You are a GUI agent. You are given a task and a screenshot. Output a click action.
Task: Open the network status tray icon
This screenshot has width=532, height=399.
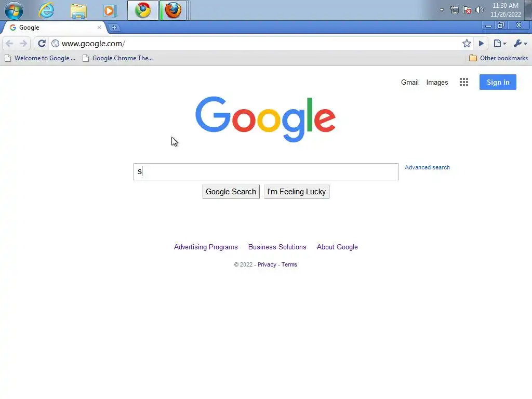[454, 10]
